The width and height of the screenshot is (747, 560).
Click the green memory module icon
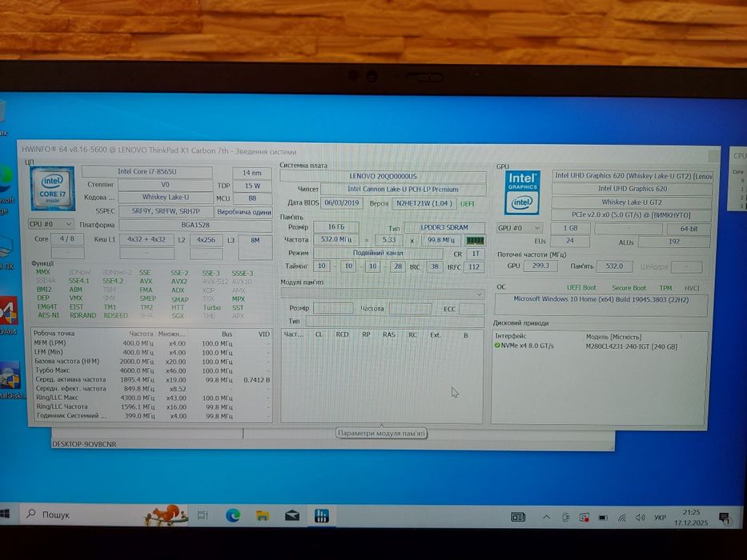tap(475, 241)
